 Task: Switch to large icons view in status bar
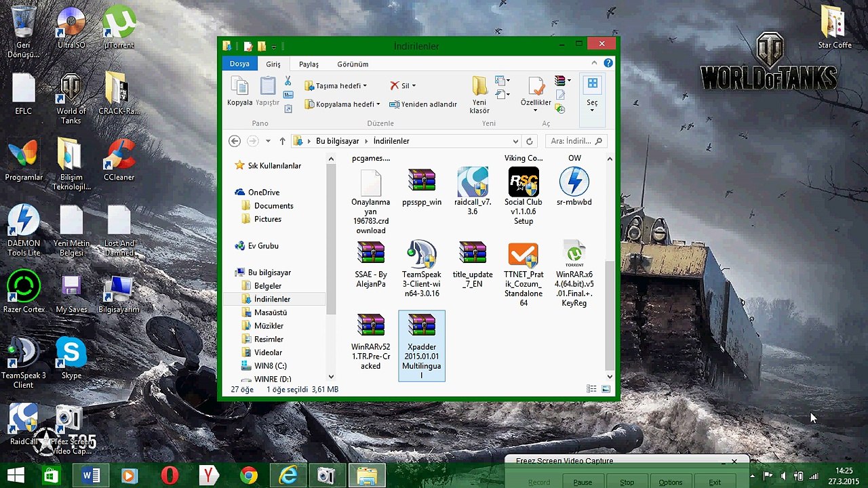pos(606,389)
